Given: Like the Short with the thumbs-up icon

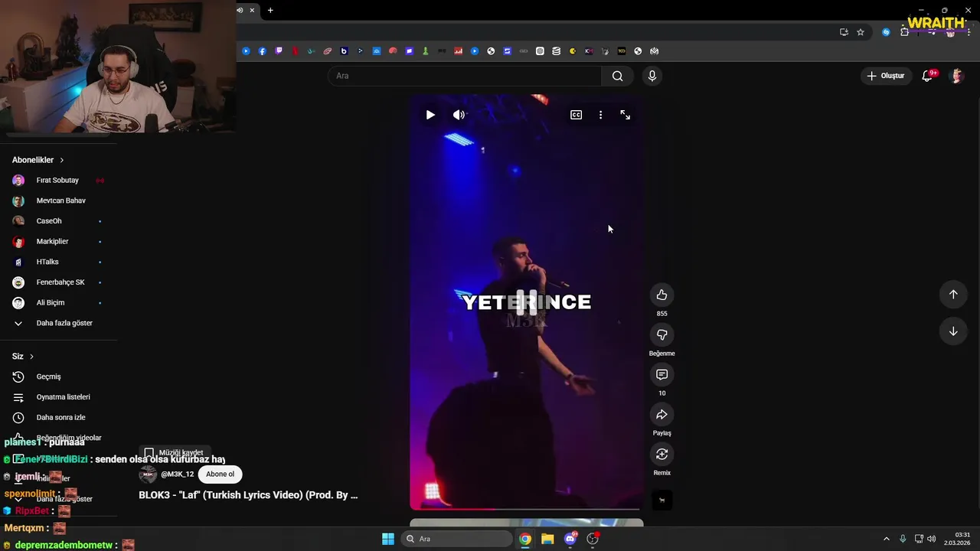Looking at the screenshot, I should 661,295.
